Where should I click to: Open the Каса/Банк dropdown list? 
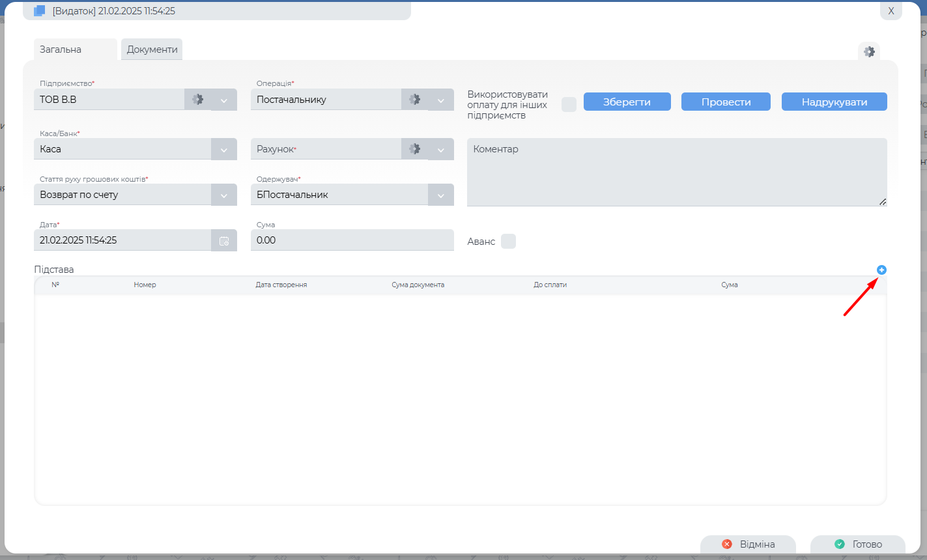click(224, 150)
